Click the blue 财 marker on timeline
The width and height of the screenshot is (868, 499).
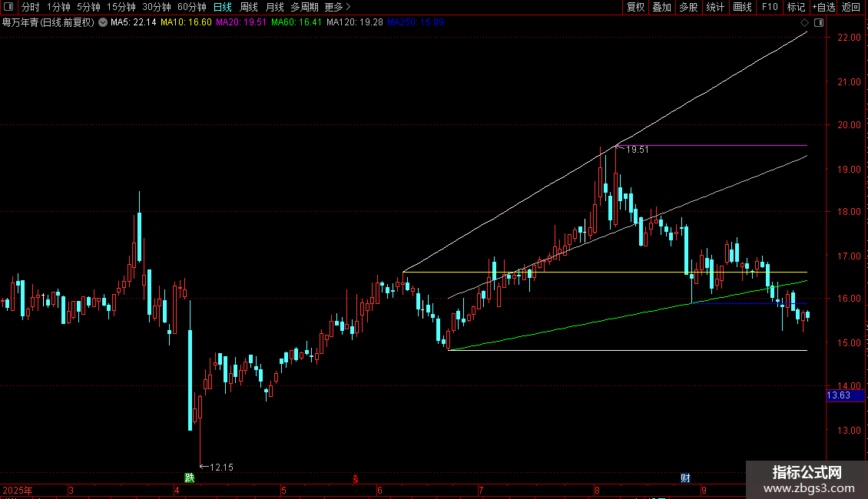pos(685,478)
